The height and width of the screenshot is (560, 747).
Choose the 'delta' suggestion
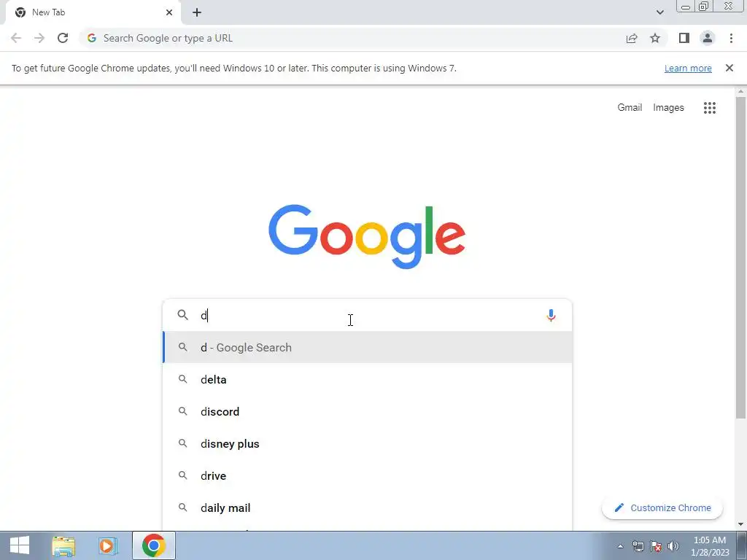coord(368,379)
